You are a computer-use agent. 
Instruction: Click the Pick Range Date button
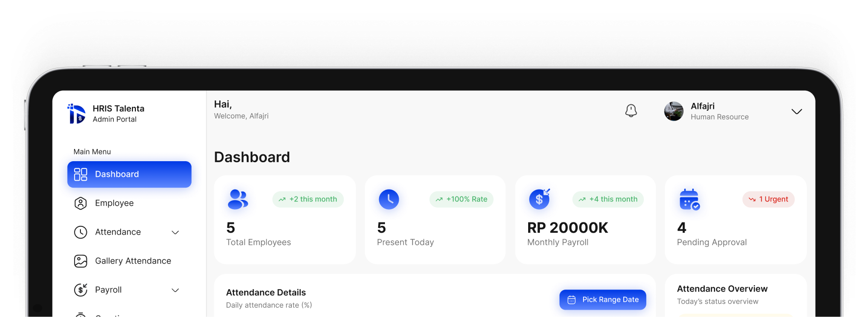[x=603, y=300]
